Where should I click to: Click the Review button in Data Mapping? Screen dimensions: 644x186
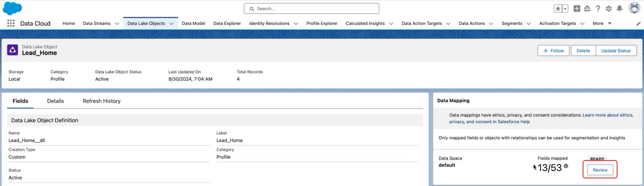[600, 170]
